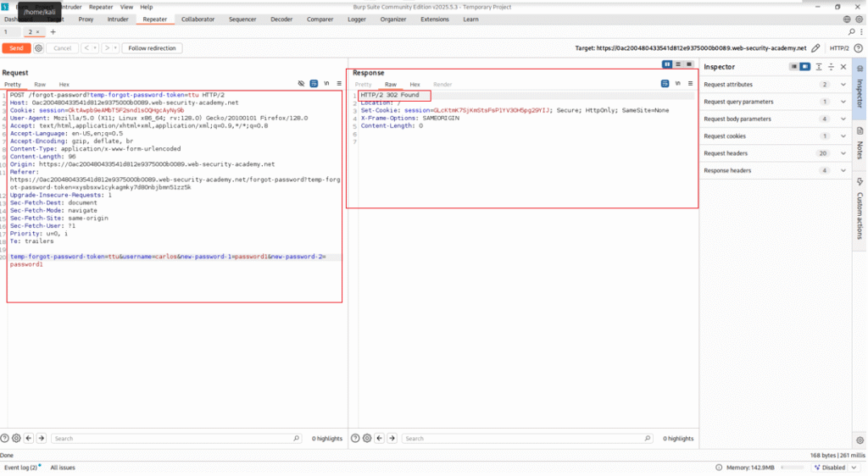
Task: Add a new Repeater tab with plus
Action: (53, 32)
